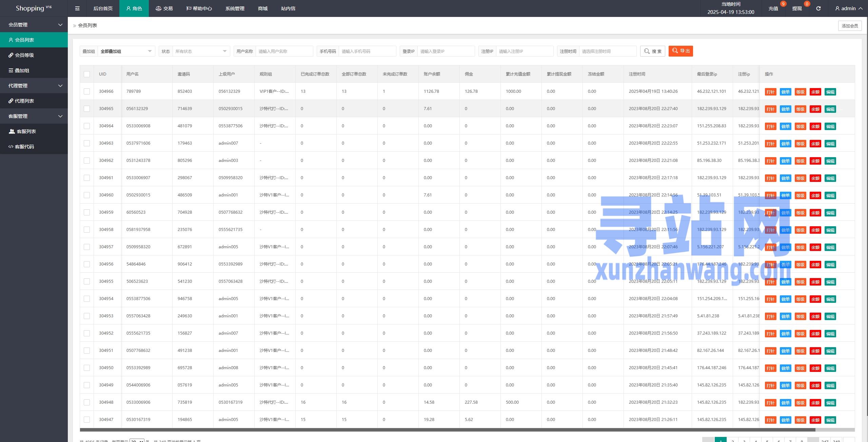Viewport: 868px width, 442px height.
Task: Click 等级 for user 0533006908
Action: pos(800,126)
